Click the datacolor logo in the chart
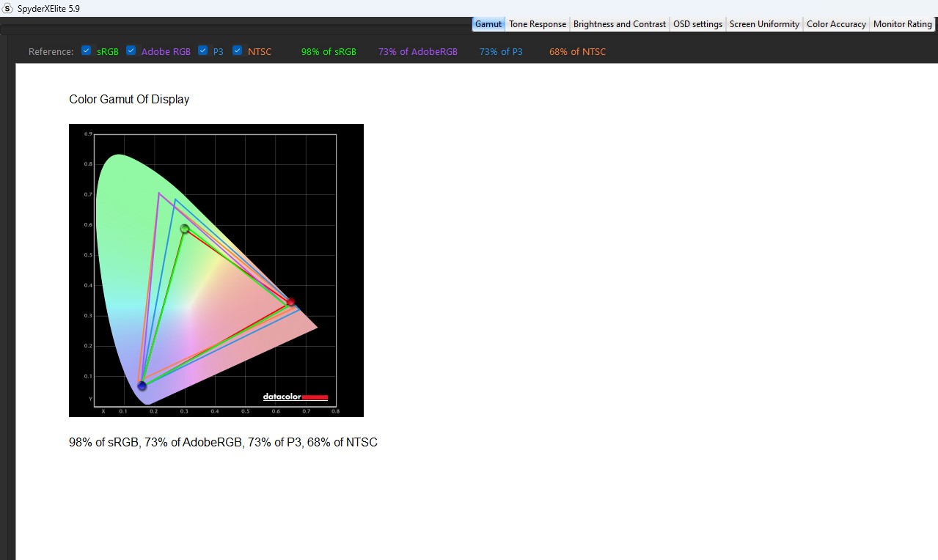 pos(295,397)
